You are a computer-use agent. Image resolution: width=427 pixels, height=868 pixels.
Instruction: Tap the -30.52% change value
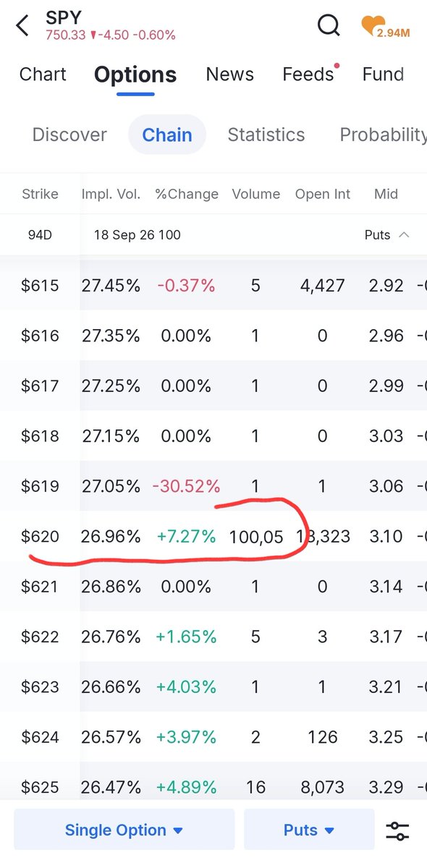186,486
